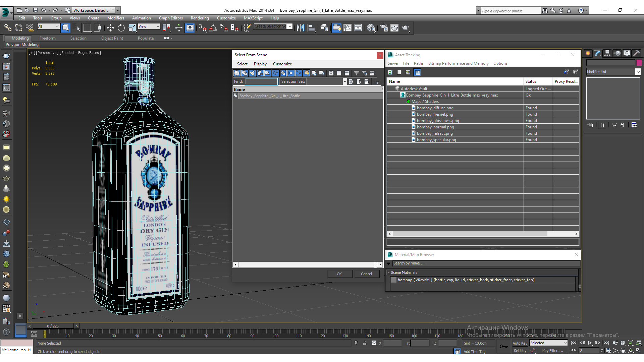This screenshot has width=644, height=362.
Task: Open the Workspace Default dropdown
Action: (93, 10)
